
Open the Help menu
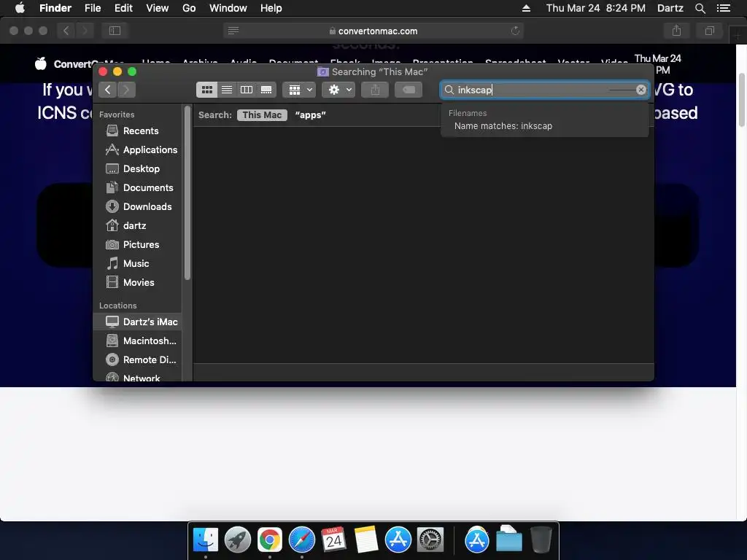271,8
